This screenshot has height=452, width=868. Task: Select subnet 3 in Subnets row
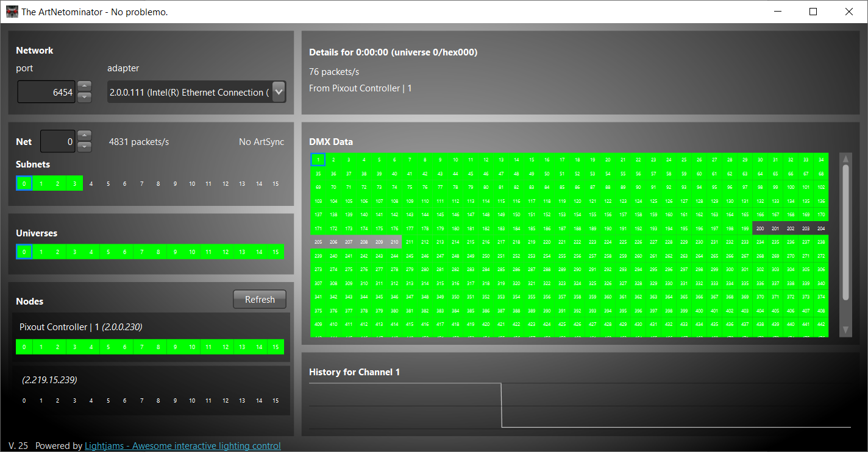(74, 183)
